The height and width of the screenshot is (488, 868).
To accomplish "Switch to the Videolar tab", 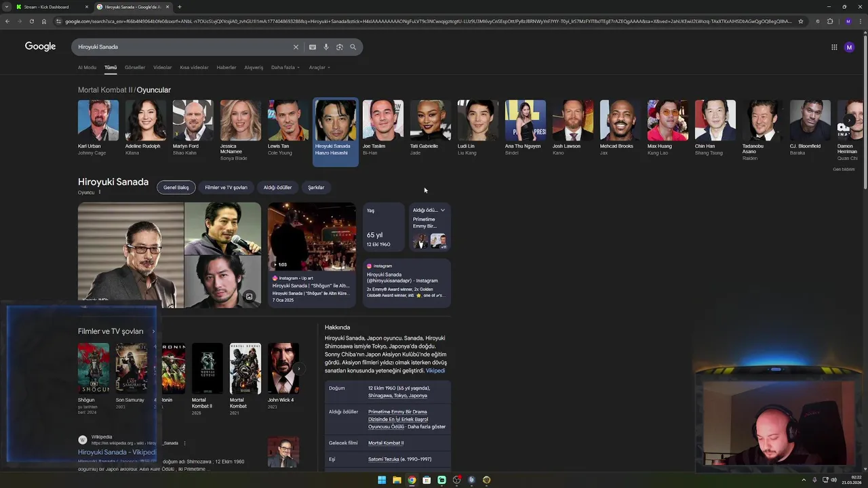I will coord(163,67).
